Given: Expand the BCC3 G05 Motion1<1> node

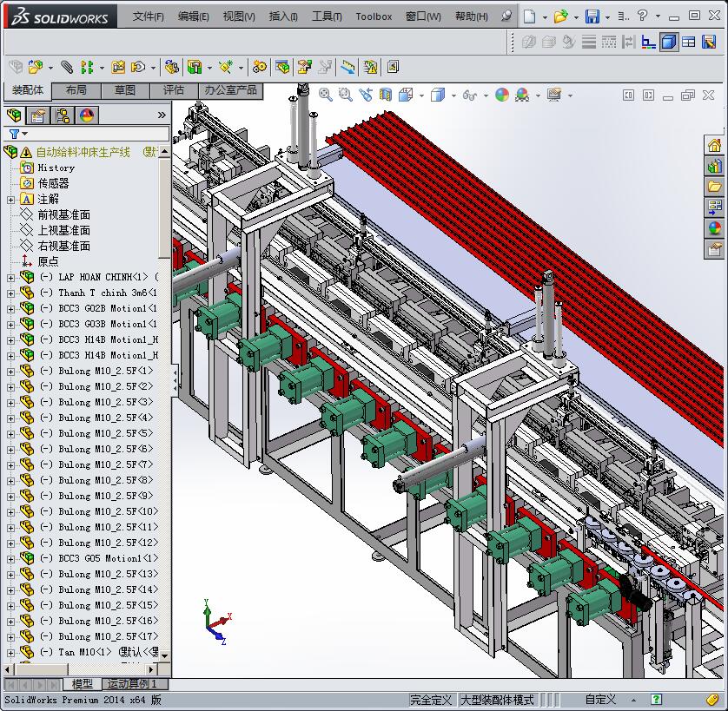Looking at the screenshot, I should click(10, 559).
